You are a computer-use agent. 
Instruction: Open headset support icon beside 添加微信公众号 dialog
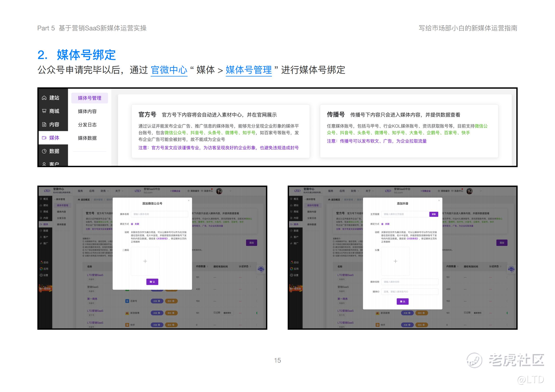(261, 269)
